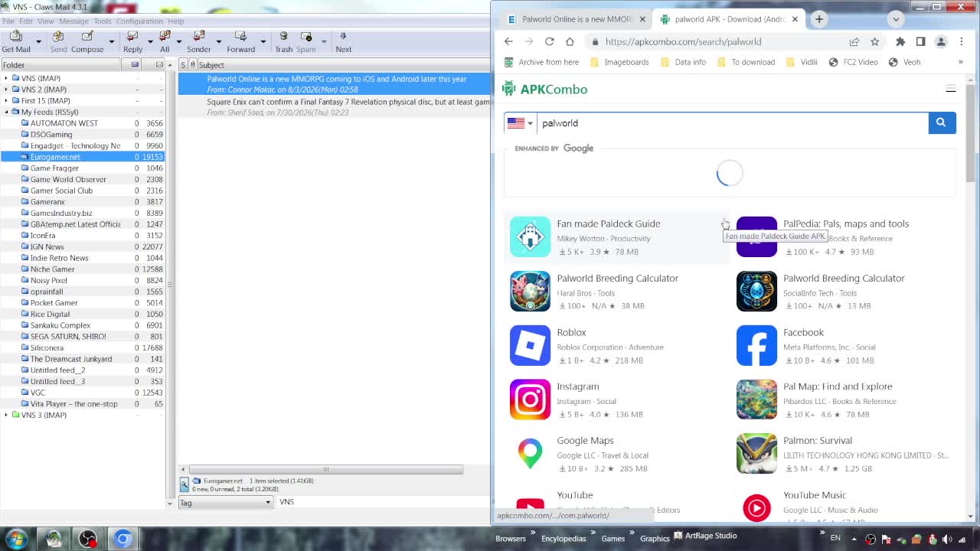Open a new browser tab
Image resolution: width=980 pixels, height=551 pixels.
coord(819,19)
